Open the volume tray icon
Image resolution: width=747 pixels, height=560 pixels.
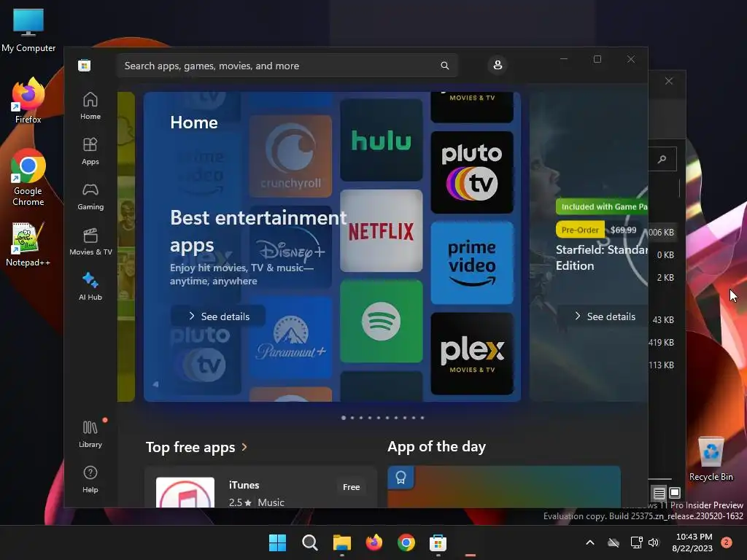654,542
